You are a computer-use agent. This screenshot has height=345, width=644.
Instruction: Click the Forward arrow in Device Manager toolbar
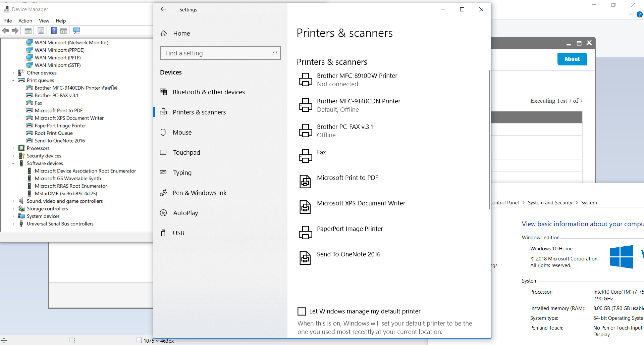point(15,31)
